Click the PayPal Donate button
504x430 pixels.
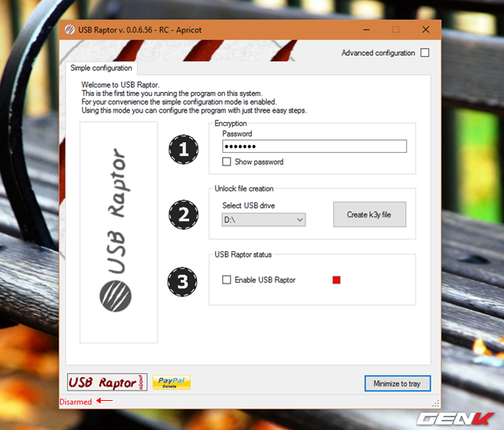(x=172, y=382)
